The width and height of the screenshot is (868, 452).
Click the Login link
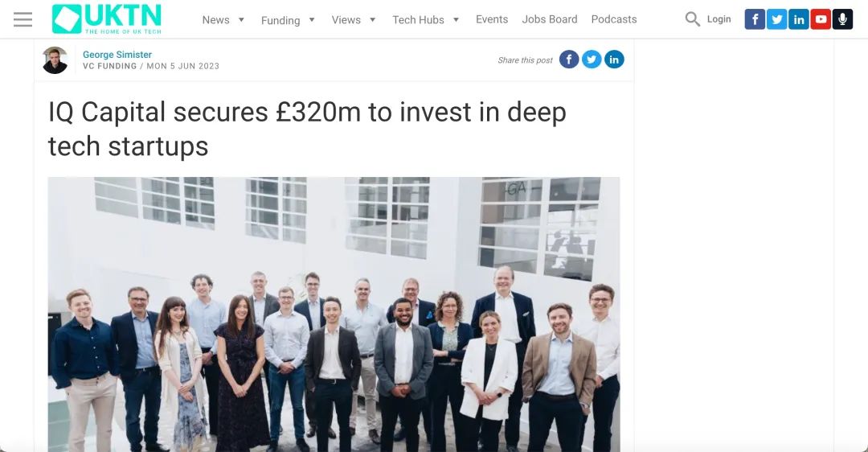point(719,19)
